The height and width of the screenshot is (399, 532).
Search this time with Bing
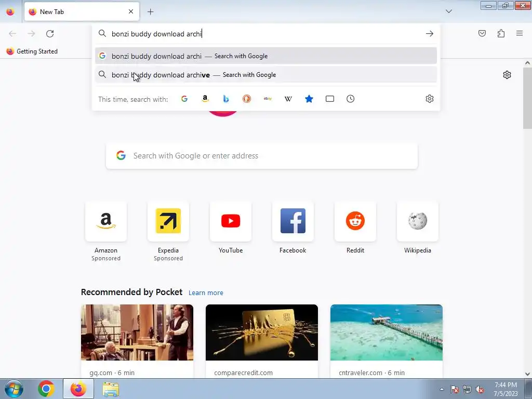pos(226,99)
